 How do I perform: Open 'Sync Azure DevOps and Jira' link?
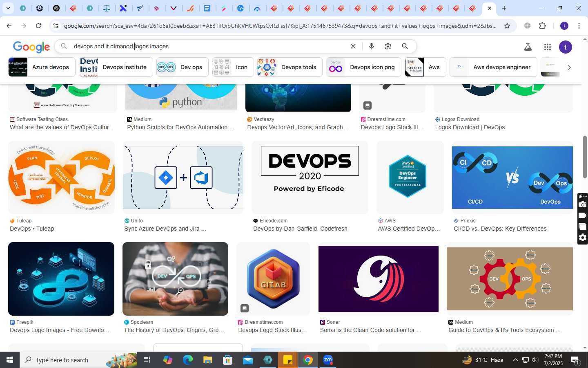(165, 229)
